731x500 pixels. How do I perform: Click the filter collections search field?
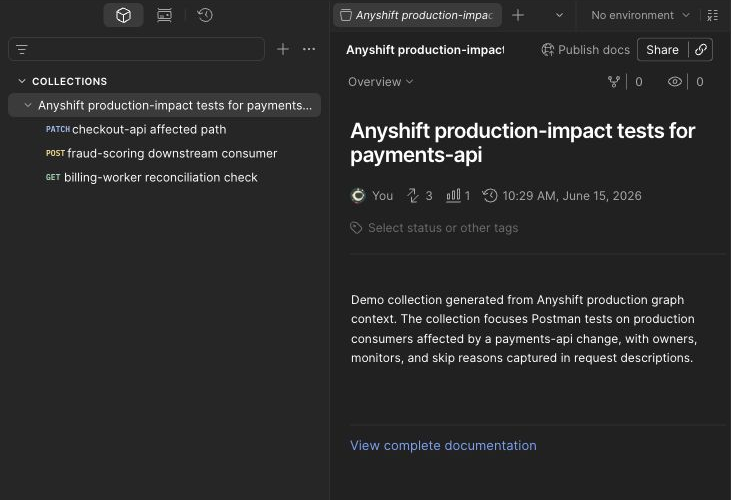click(x=137, y=49)
